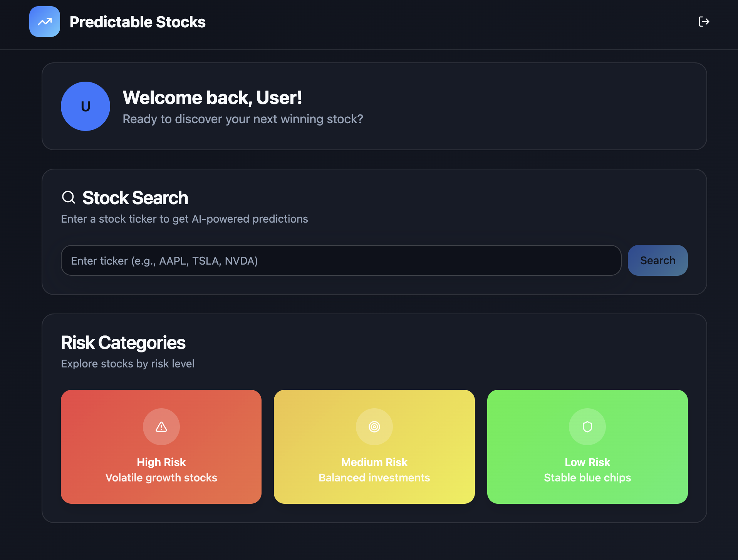The image size is (738, 560).
Task: Focus the ticker input field
Action: pos(341,260)
